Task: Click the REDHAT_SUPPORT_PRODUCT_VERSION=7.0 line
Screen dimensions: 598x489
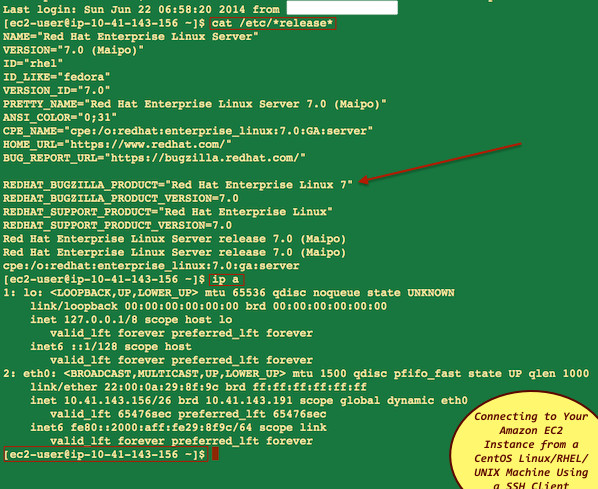Action: point(117,225)
